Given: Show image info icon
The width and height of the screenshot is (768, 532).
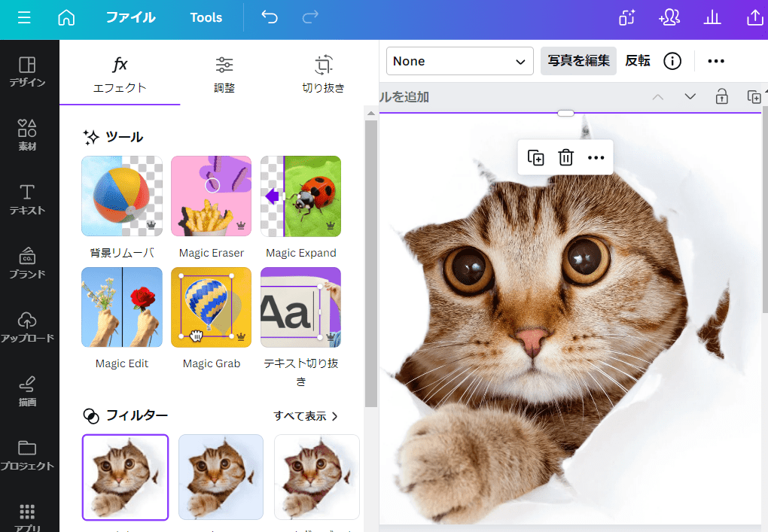Looking at the screenshot, I should click(672, 61).
